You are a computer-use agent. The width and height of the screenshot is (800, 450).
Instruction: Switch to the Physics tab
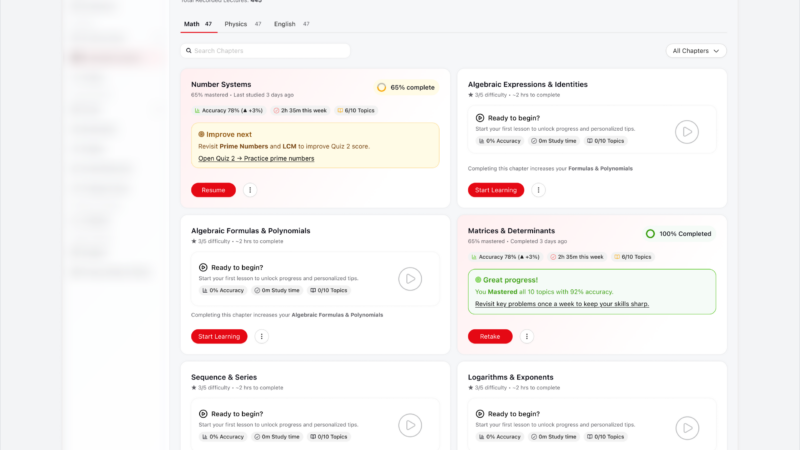click(243, 24)
